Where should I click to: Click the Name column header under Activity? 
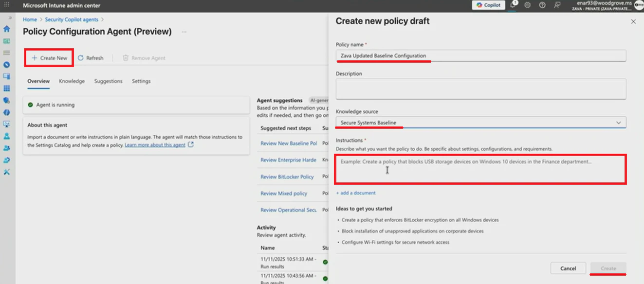pyautogui.click(x=267, y=248)
